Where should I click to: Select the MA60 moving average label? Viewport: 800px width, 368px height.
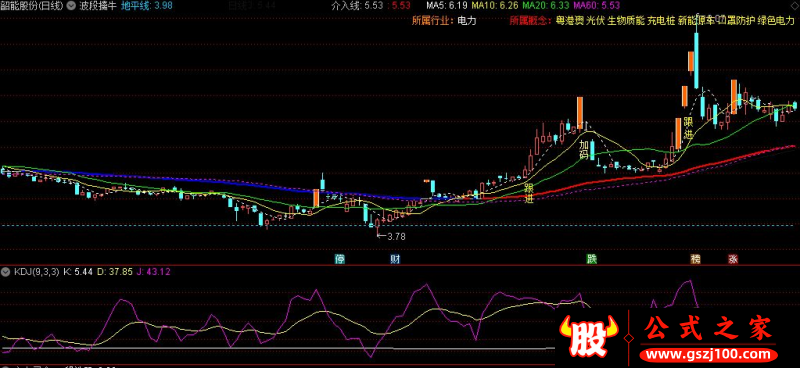(x=582, y=7)
